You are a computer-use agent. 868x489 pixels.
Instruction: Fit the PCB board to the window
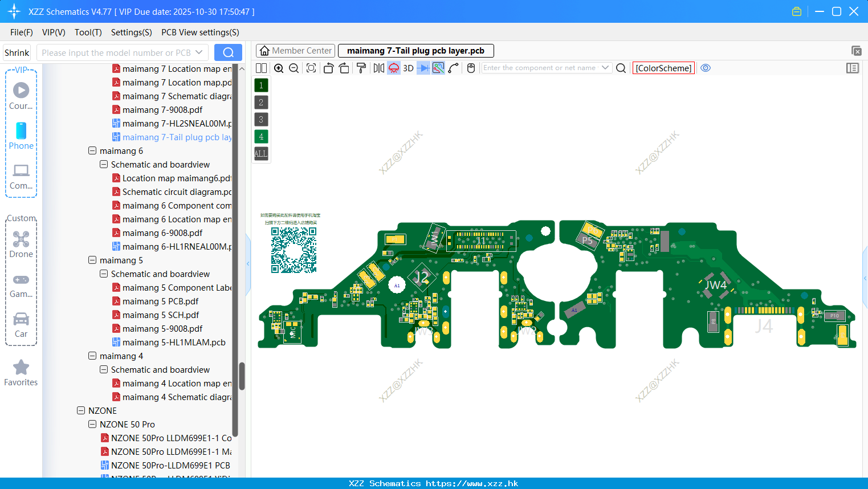[x=311, y=68]
